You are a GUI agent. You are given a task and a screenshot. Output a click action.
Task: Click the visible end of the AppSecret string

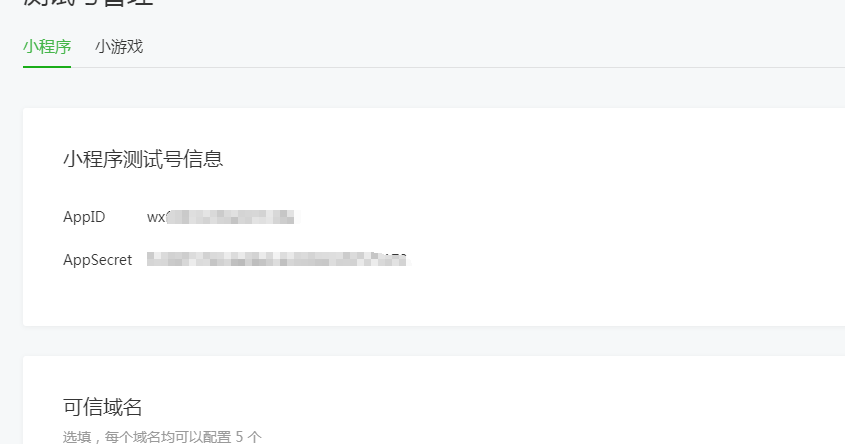(x=396, y=259)
